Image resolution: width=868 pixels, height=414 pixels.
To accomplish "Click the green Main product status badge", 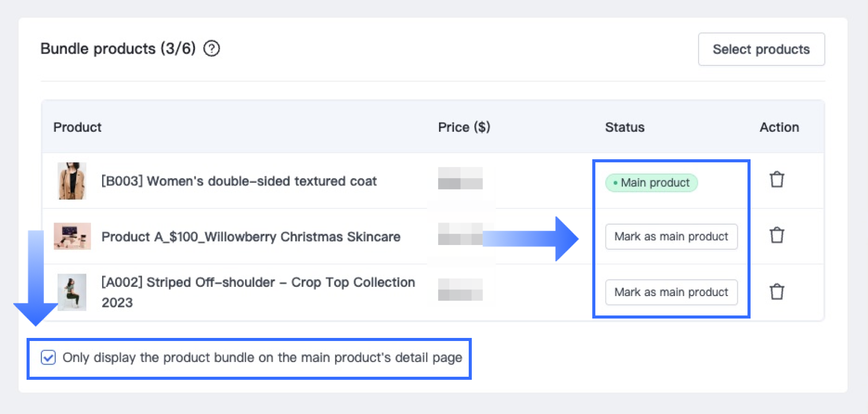I will (x=651, y=183).
